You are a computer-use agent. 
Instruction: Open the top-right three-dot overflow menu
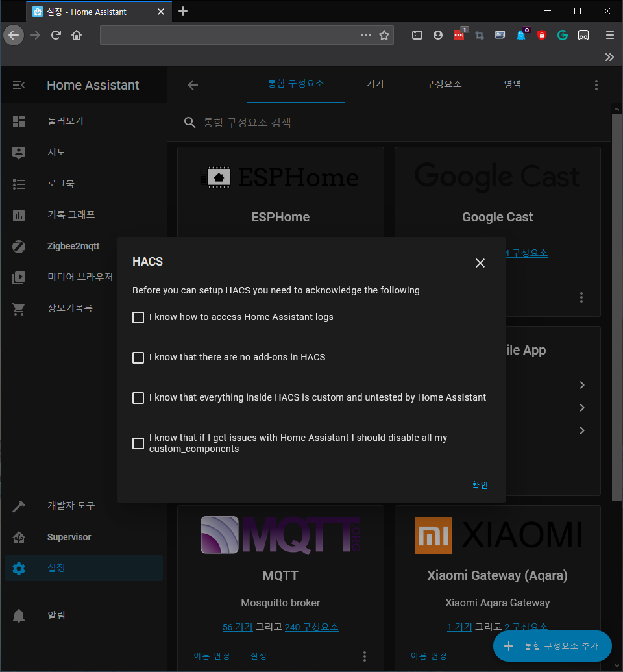(x=596, y=85)
